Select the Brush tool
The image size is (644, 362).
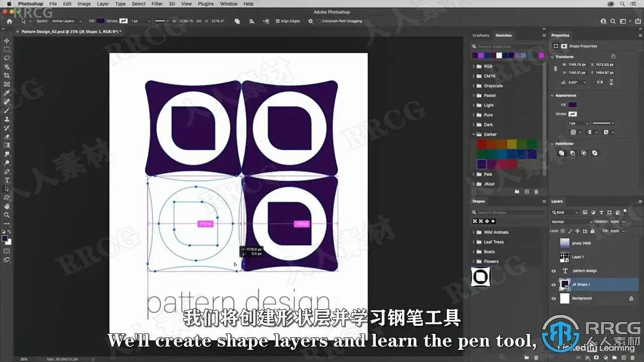(7, 110)
